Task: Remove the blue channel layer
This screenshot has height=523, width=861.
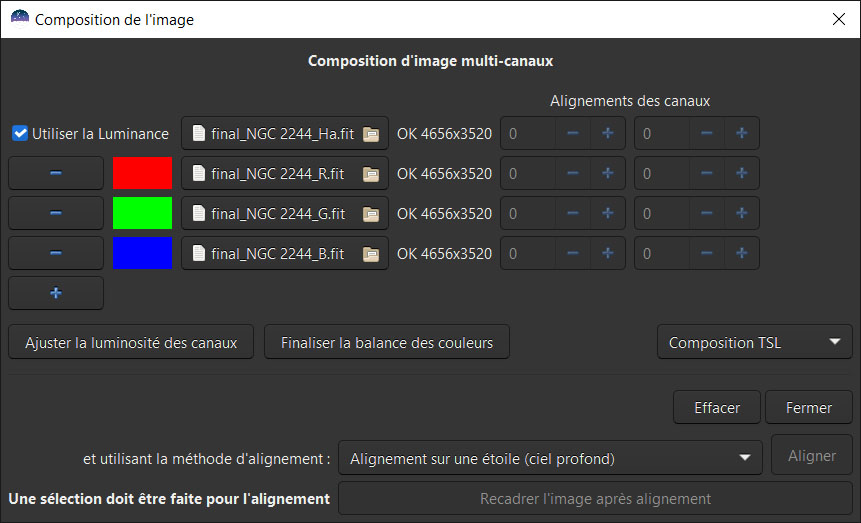Action: pos(56,254)
